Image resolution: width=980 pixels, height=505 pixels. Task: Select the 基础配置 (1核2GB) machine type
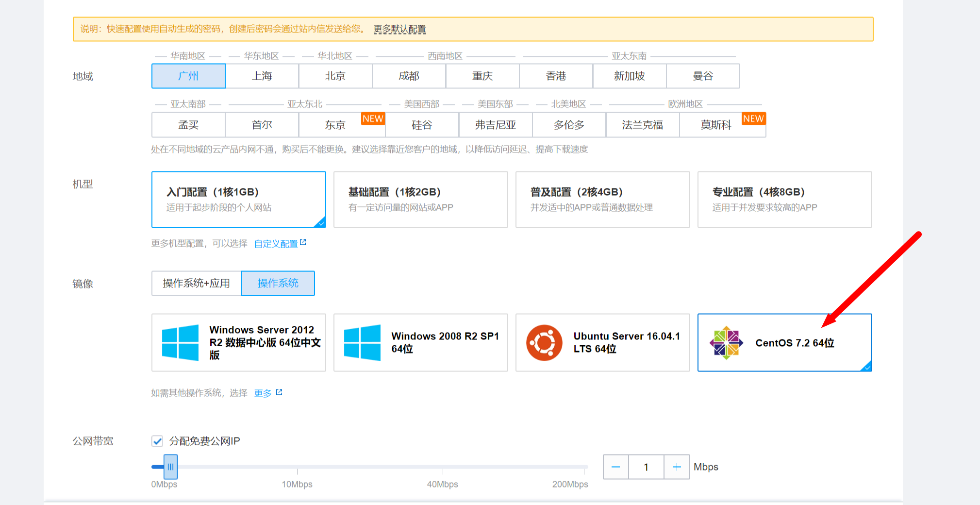pyautogui.click(x=420, y=200)
